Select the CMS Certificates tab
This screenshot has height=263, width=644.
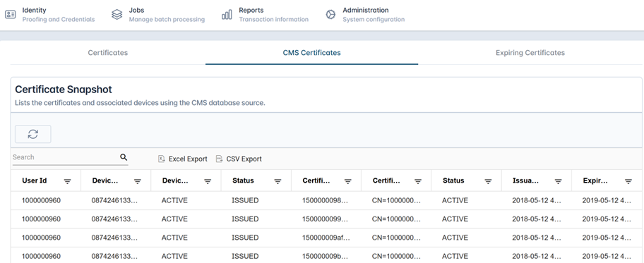pyautogui.click(x=311, y=52)
